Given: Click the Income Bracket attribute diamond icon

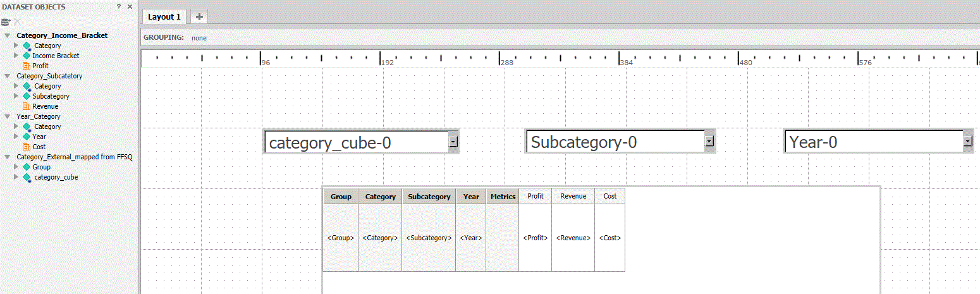Looking at the screenshot, I should click(x=27, y=56).
